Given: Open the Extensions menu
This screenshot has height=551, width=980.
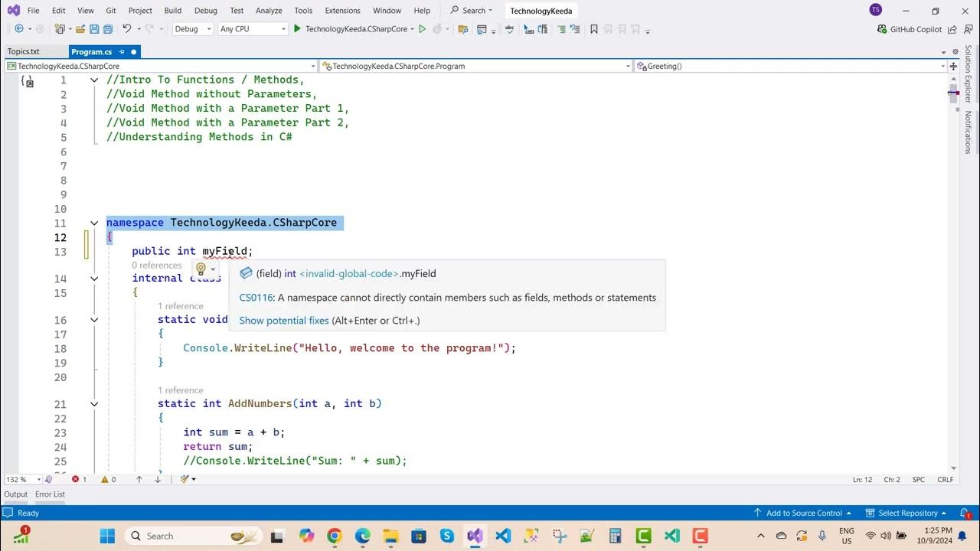Looking at the screenshot, I should pos(342,11).
